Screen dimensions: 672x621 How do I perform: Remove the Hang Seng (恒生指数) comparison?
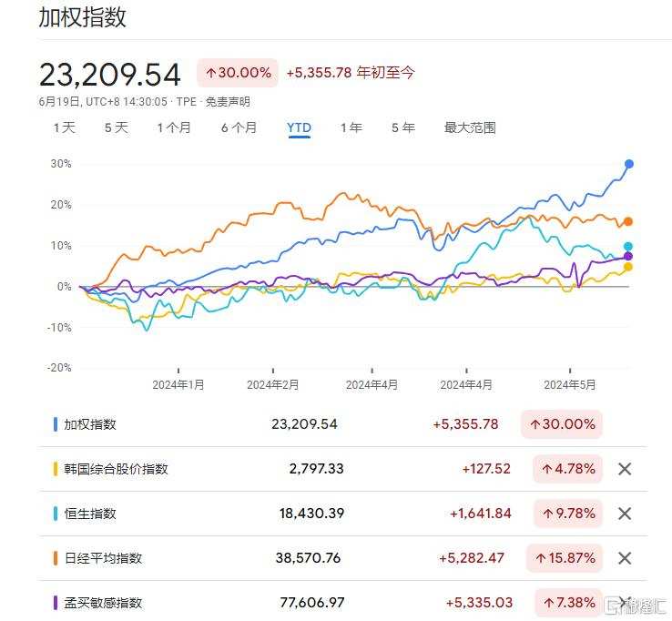pos(625,514)
